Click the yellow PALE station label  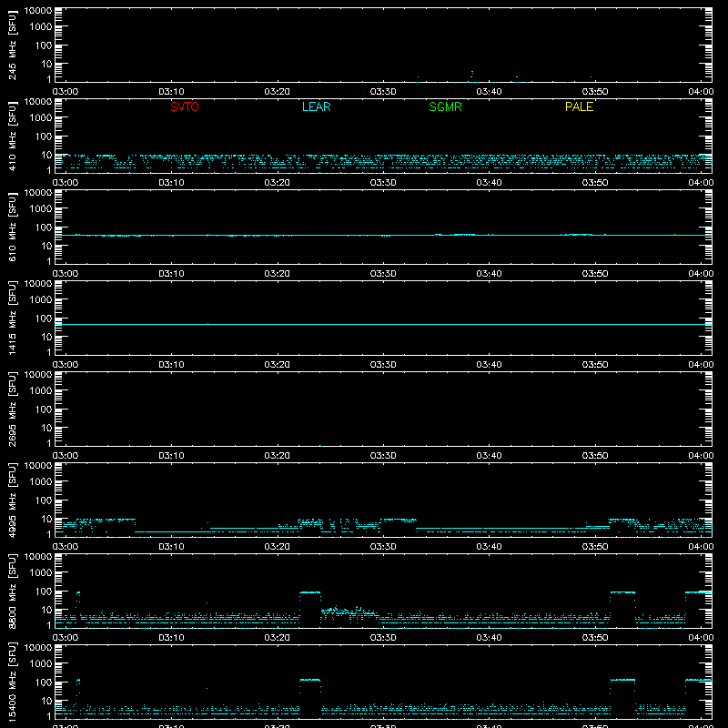tap(579, 106)
